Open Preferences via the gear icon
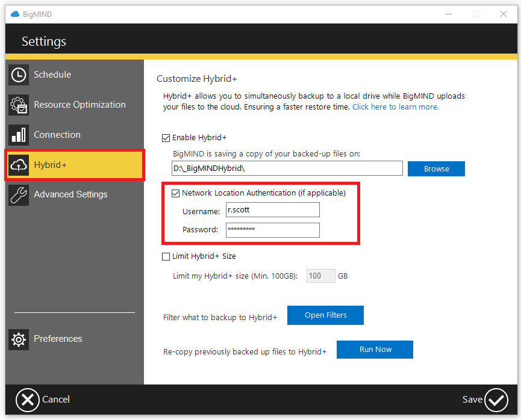Viewport: 521px width, 420px height. pyautogui.click(x=19, y=339)
